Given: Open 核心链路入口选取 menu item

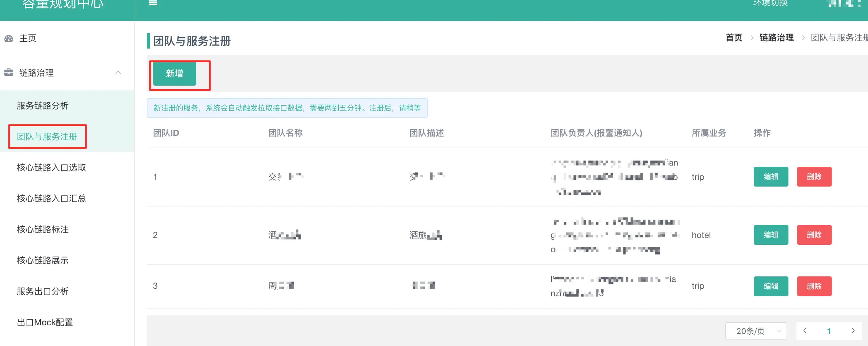Looking at the screenshot, I should [x=51, y=168].
